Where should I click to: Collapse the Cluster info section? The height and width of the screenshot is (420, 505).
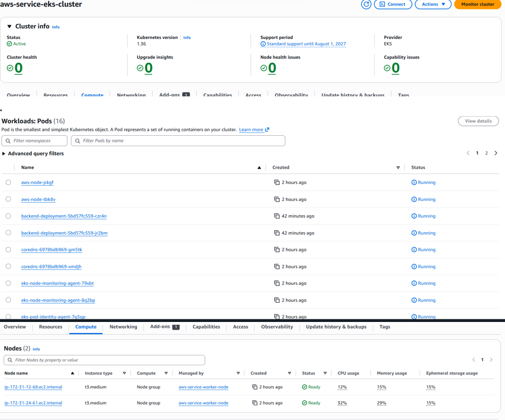(x=9, y=26)
